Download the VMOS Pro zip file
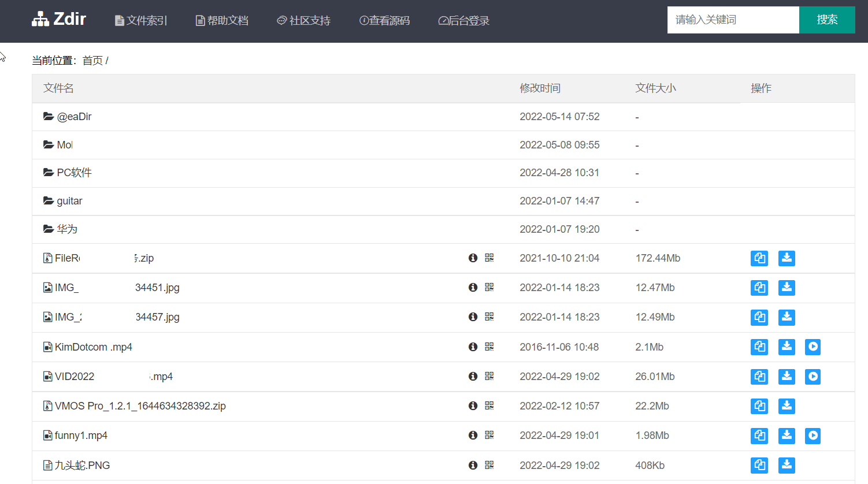The height and width of the screenshot is (484, 868). [787, 406]
